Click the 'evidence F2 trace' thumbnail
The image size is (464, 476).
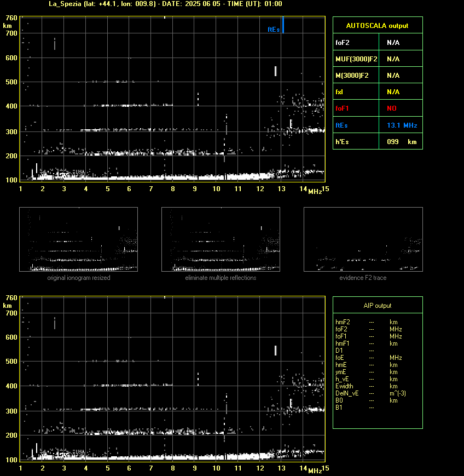[x=363, y=239]
